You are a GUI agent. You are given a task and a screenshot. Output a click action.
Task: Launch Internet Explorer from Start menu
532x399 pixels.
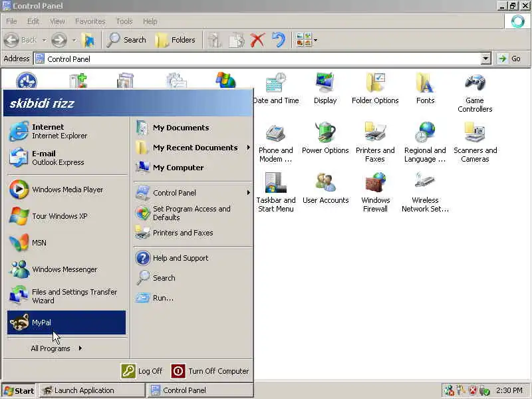66,131
